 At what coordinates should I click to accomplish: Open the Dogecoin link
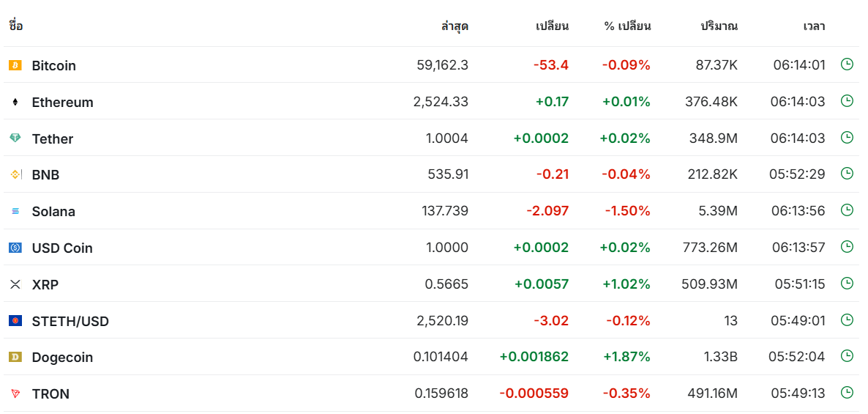tap(62, 358)
